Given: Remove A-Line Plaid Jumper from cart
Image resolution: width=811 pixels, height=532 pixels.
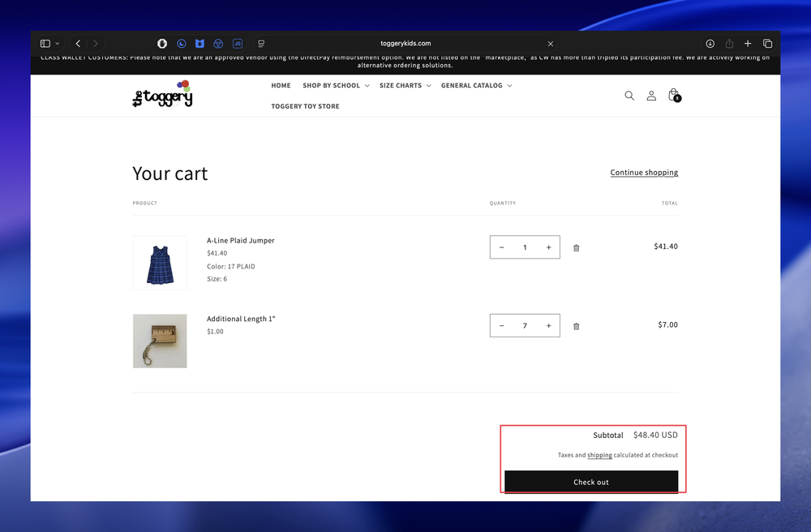Looking at the screenshot, I should pyautogui.click(x=576, y=247).
